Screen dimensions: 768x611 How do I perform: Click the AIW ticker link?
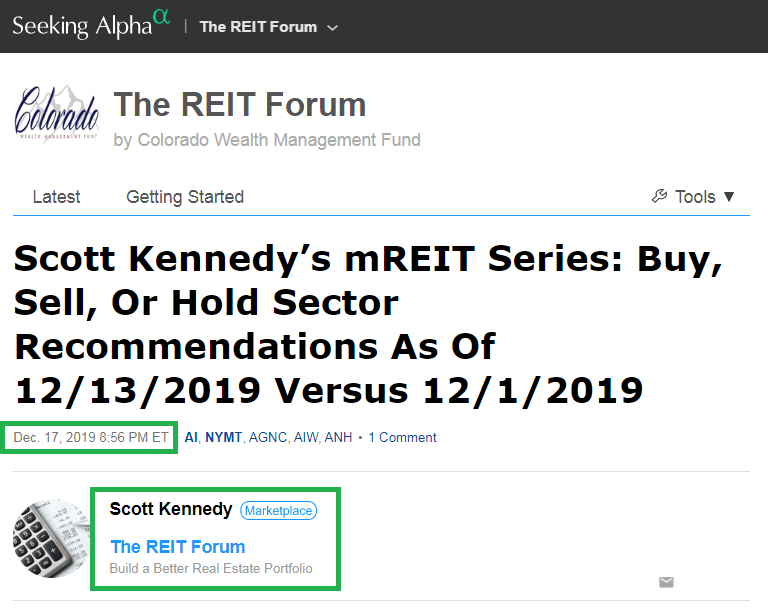(308, 437)
